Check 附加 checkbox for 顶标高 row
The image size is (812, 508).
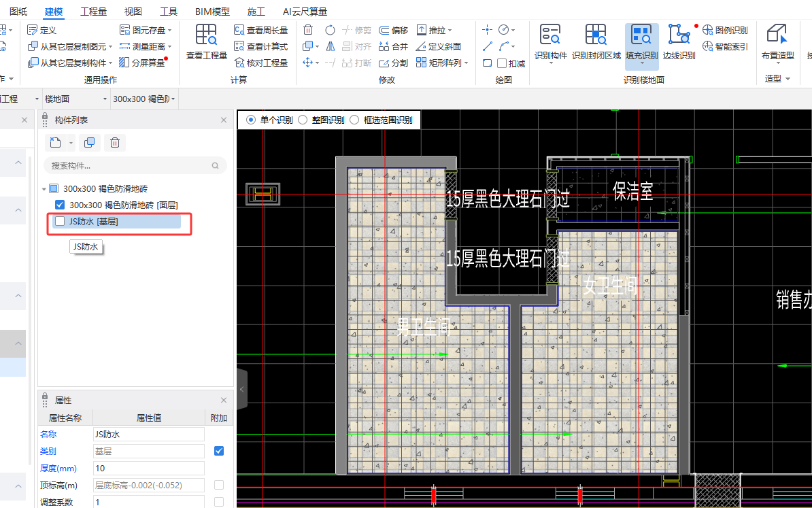[219, 485]
